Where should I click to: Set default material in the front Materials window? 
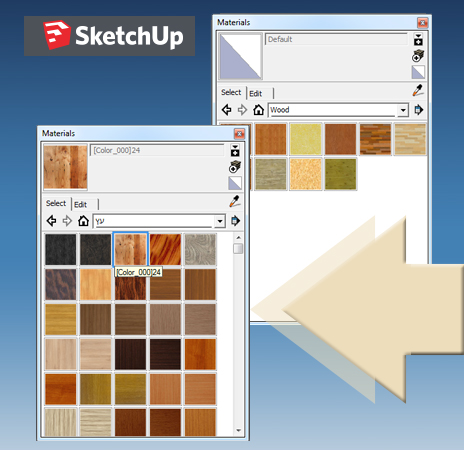(x=235, y=183)
